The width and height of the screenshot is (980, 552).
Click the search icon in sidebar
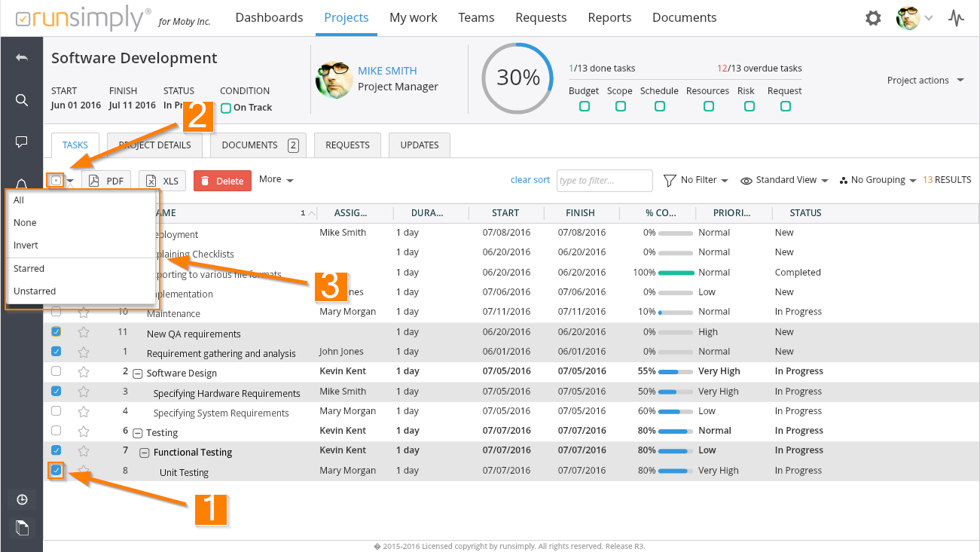tap(22, 100)
